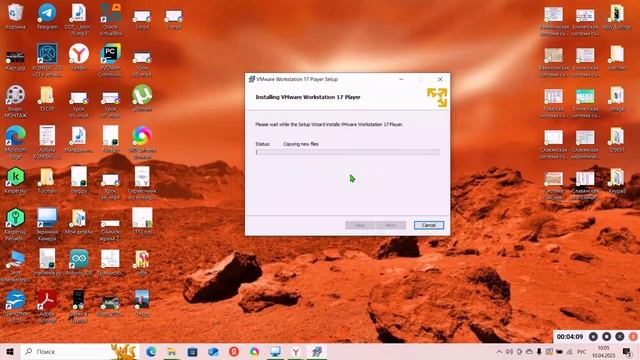Select the Microsoft Edge desktop shortcut

pyautogui.click(x=15, y=142)
